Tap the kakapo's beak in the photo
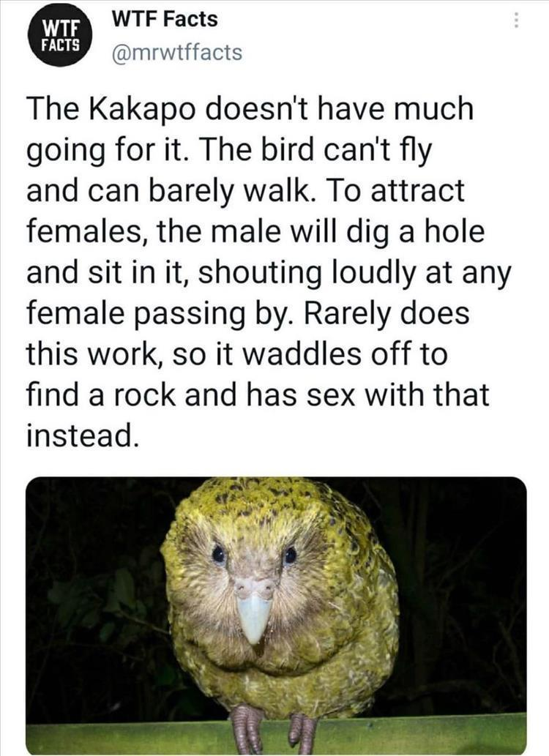Screen dimensions: 549x756 pos(254,617)
